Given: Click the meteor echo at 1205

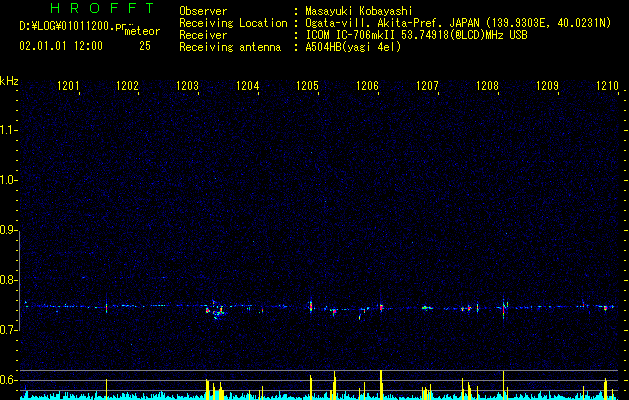Looking at the screenshot, I should [310, 305].
